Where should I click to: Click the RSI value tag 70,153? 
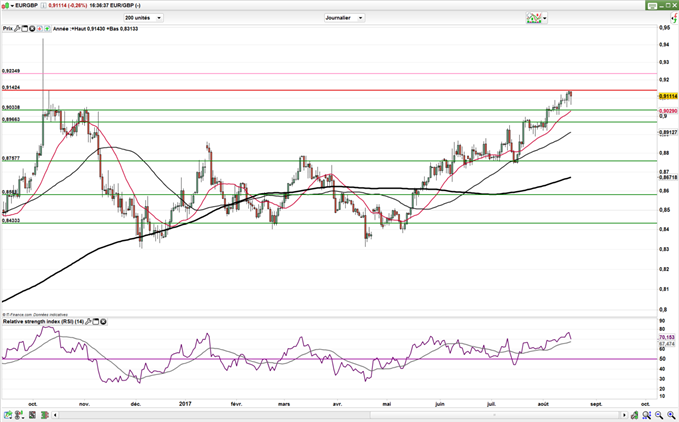tap(667, 337)
